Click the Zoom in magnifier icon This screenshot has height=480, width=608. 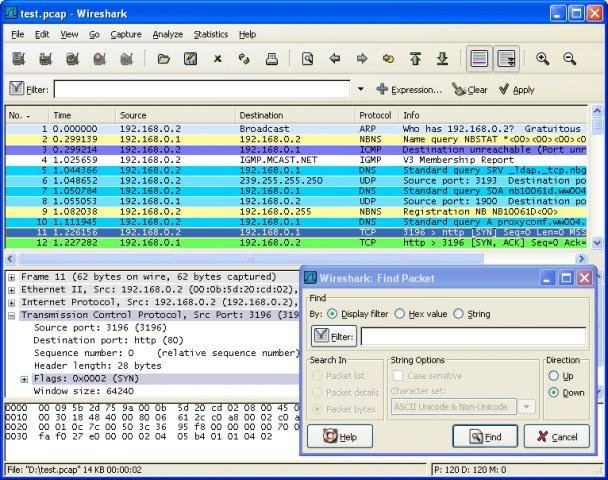point(543,59)
